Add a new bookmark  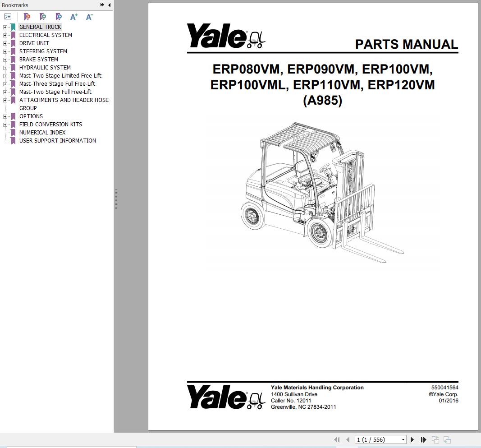tap(43, 16)
